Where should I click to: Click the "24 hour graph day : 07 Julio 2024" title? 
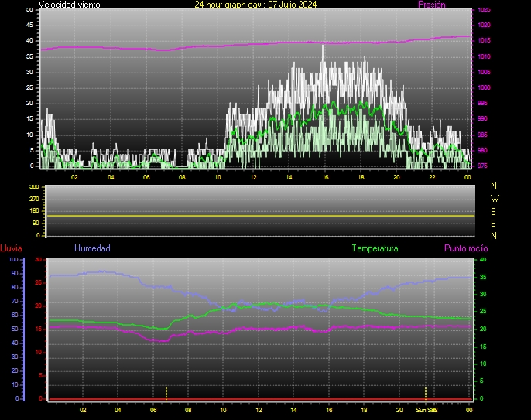point(255,5)
